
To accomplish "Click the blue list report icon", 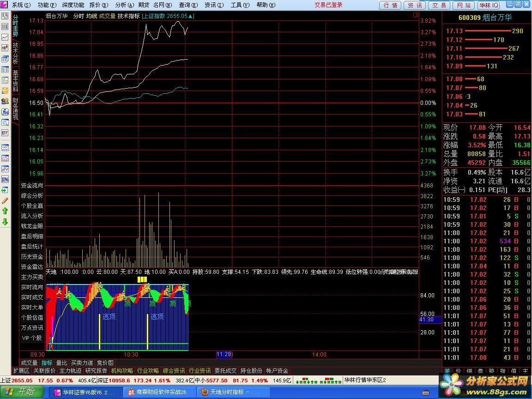I will (5, 70).
